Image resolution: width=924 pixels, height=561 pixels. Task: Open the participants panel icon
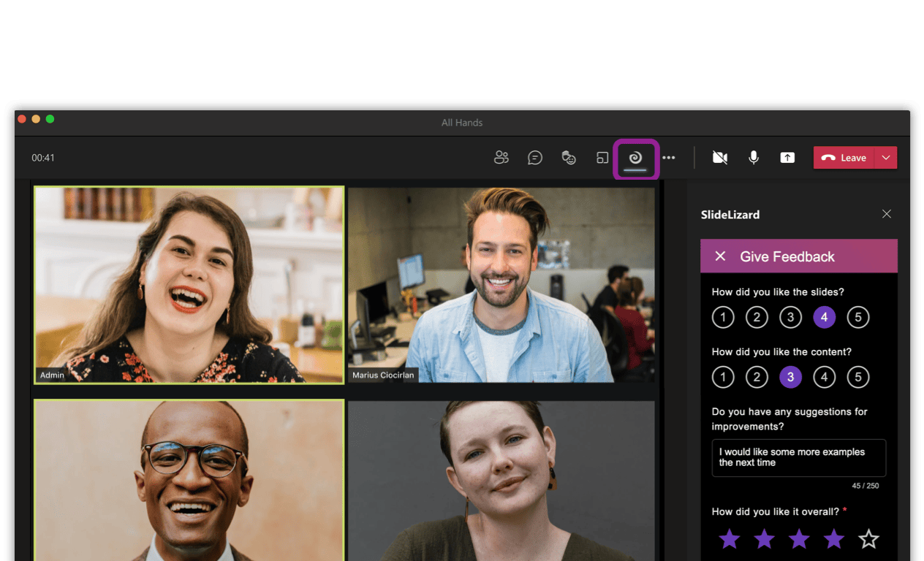tap(501, 158)
